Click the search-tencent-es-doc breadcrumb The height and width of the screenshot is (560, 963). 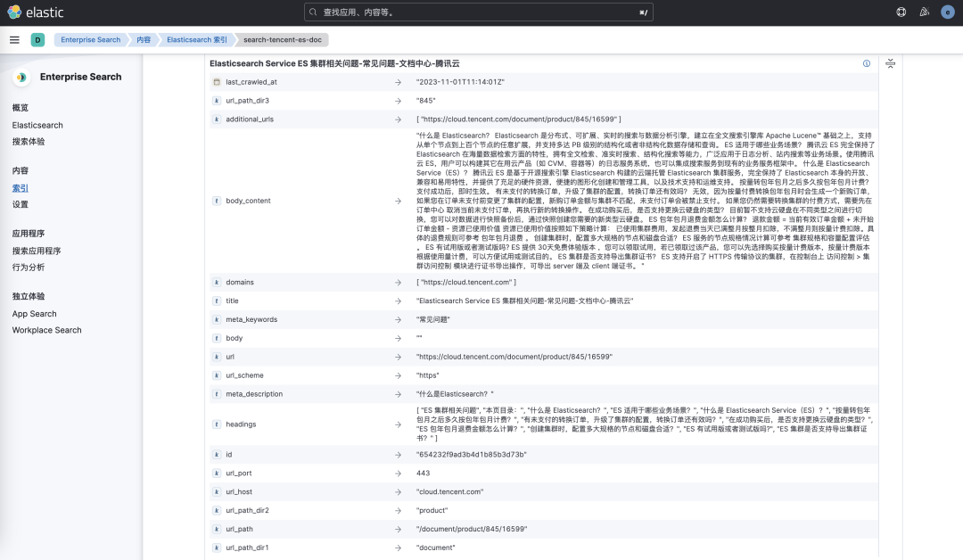[283, 40]
